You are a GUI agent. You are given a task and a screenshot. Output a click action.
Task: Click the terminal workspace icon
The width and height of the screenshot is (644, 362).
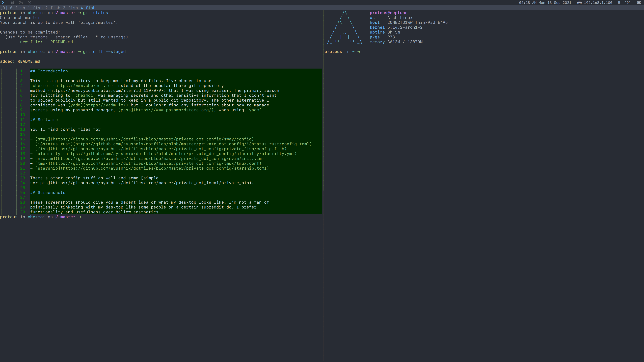pyautogui.click(x=4, y=3)
